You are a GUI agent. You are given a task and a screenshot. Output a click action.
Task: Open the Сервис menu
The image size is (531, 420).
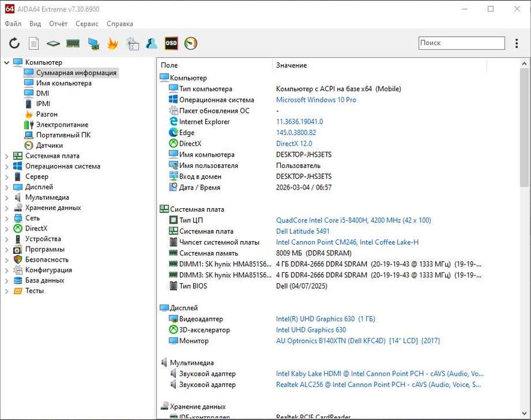87,24
